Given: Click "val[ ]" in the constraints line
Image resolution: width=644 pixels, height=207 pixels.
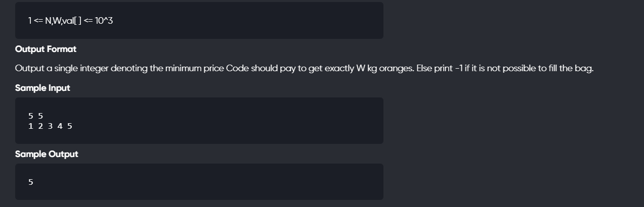Looking at the screenshot, I should [71, 21].
